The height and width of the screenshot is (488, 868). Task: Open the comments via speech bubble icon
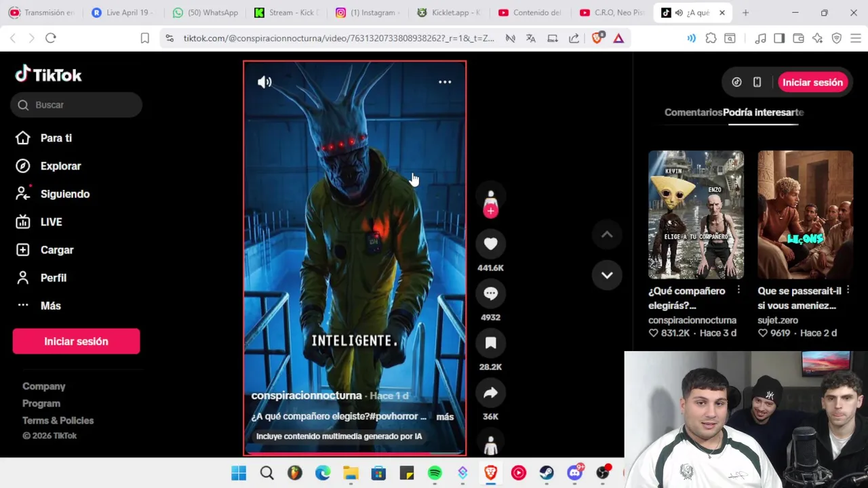(x=490, y=293)
